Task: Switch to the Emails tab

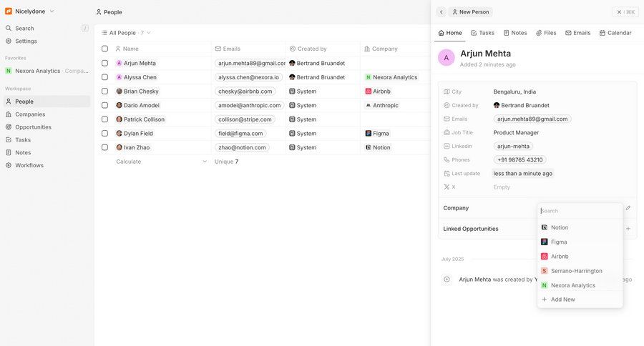Action: [x=578, y=33]
